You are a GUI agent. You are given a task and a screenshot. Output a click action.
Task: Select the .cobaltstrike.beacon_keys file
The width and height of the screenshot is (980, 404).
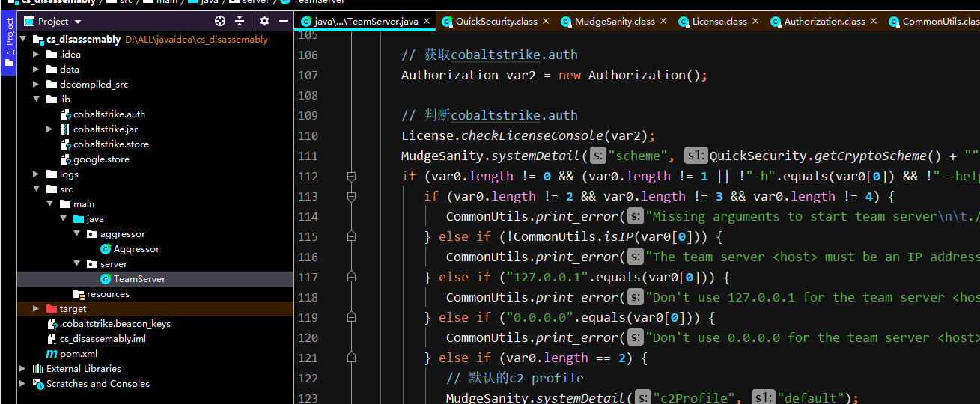pyautogui.click(x=115, y=324)
